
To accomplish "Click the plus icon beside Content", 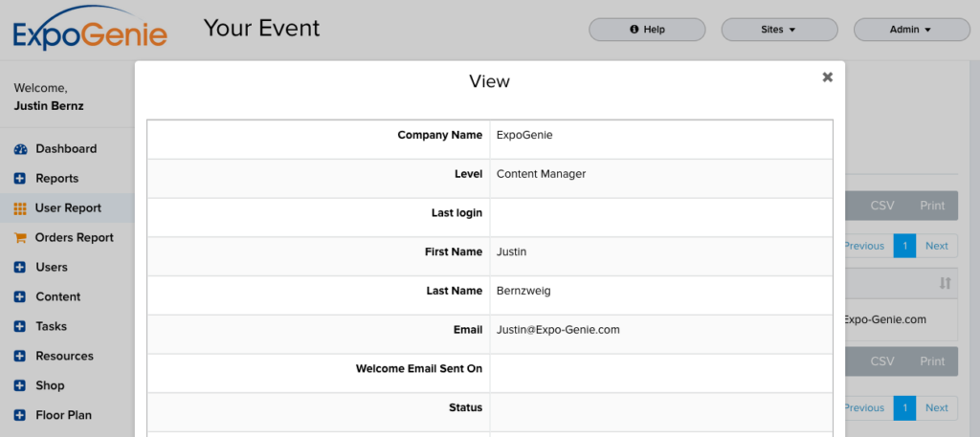I will [x=20, y=297].
